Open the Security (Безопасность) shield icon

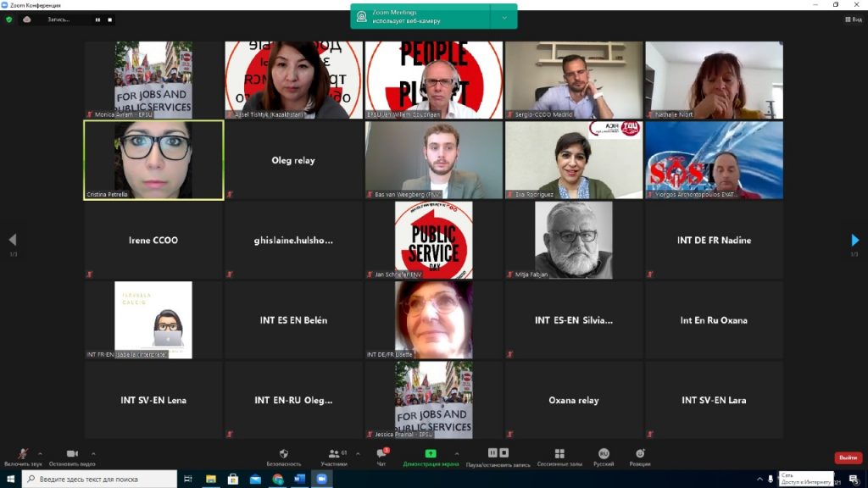coord(283,454)
